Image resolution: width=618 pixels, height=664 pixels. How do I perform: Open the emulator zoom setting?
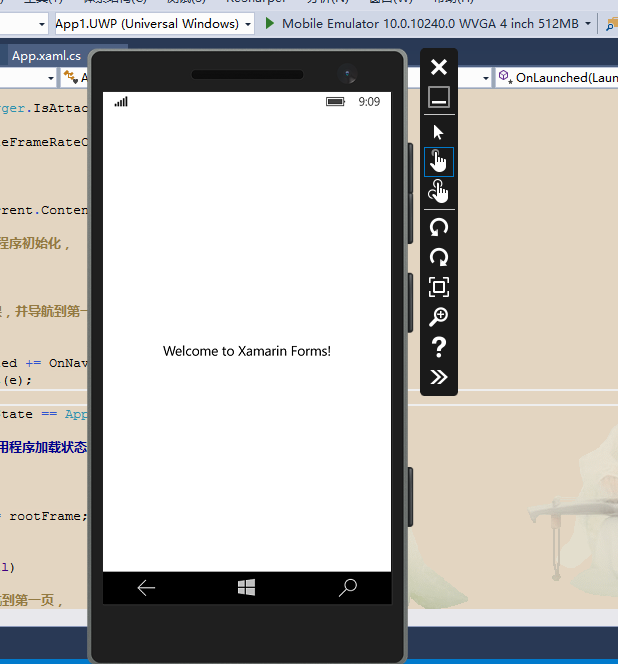coord(438,317)
